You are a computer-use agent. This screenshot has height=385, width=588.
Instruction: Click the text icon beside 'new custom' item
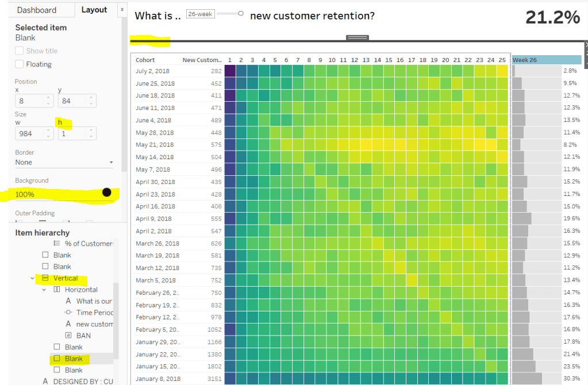click(x=68, y=324)
